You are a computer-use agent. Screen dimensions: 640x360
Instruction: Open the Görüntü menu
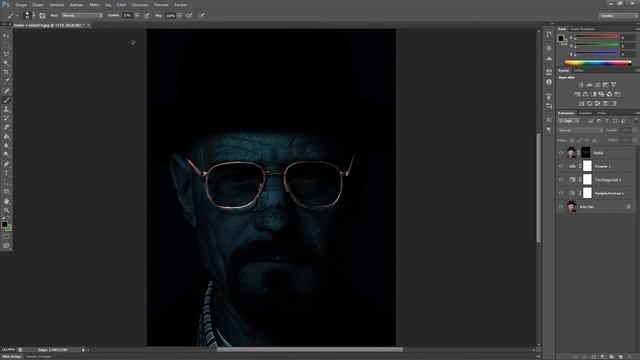pos(56,5)
